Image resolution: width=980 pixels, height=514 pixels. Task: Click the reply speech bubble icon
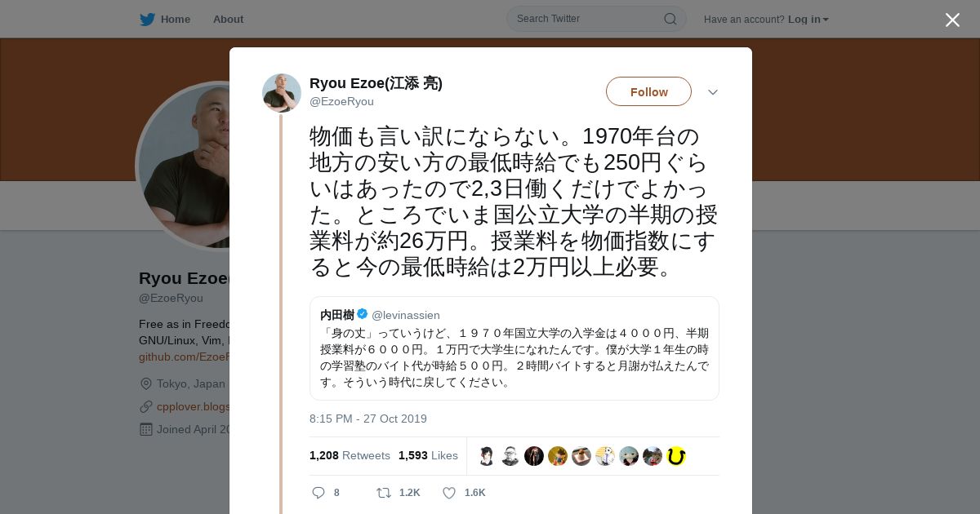coord(318,493)
